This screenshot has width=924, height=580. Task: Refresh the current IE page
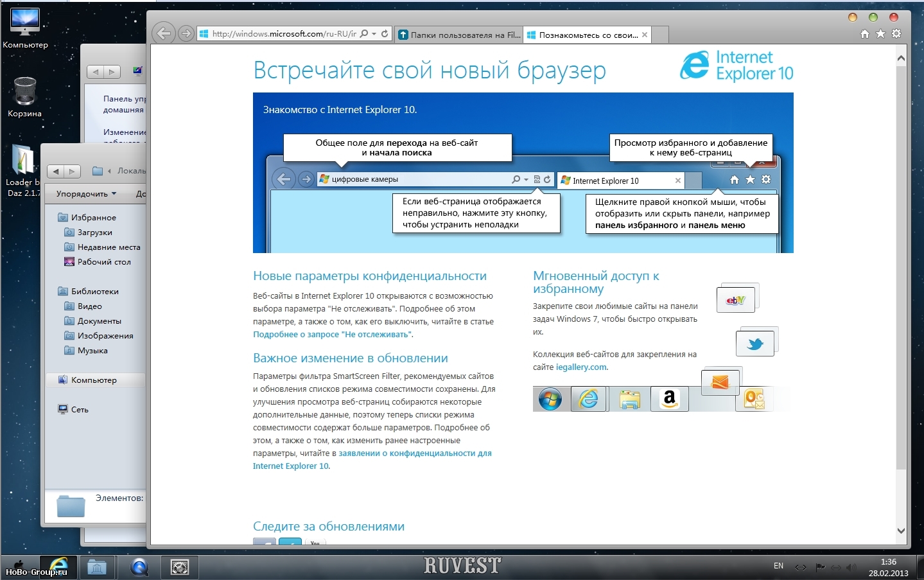point(385,33)
